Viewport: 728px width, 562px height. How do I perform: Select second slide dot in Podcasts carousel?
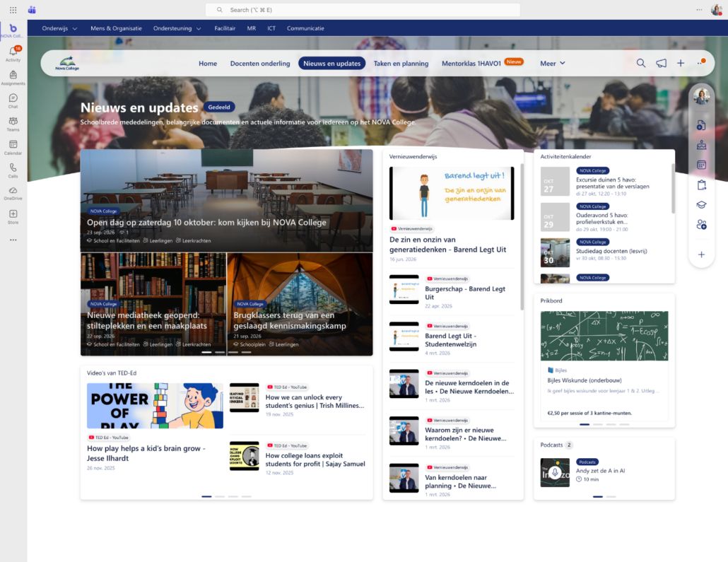611,496
